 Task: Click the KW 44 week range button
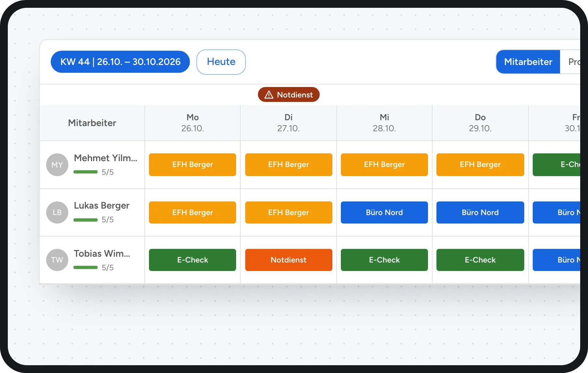pyautogui.click(x=120, y=62)
